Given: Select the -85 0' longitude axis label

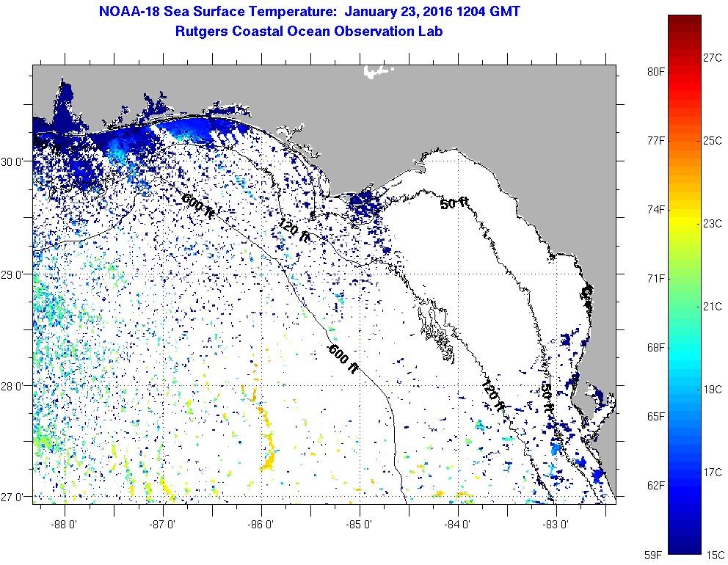Looking at the screenshot, I should point(360,525).
